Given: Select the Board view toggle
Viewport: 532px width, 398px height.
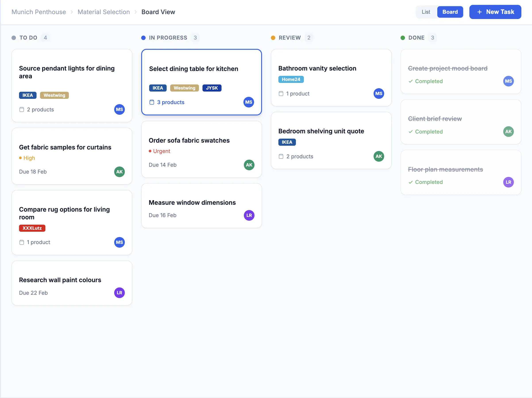Looking at the screenshot, I should [450, 12].
